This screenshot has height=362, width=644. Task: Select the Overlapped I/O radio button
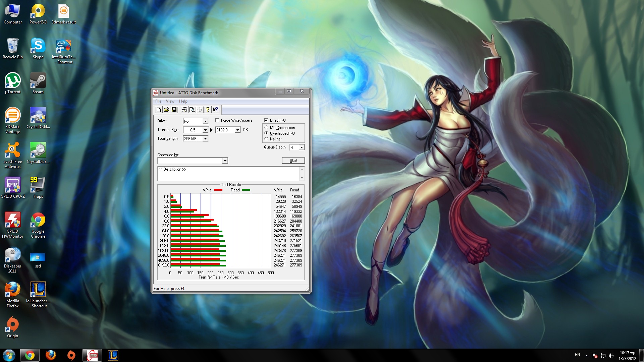[266, 133]
